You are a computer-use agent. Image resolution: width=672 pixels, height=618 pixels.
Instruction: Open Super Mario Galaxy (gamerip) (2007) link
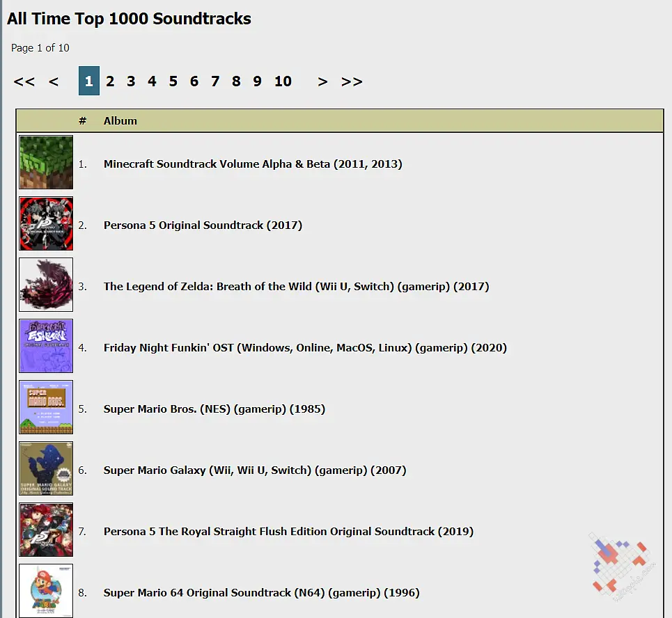click(255, 470)
